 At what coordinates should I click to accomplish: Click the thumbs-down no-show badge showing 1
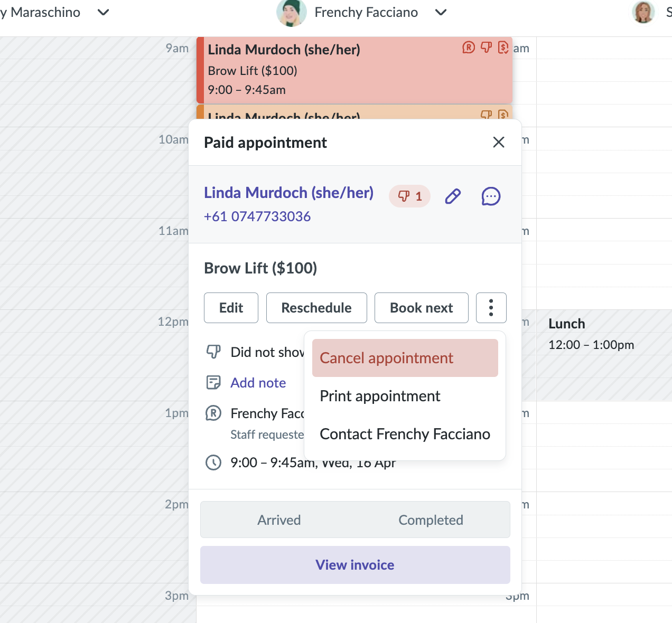[x=409, y=196]
